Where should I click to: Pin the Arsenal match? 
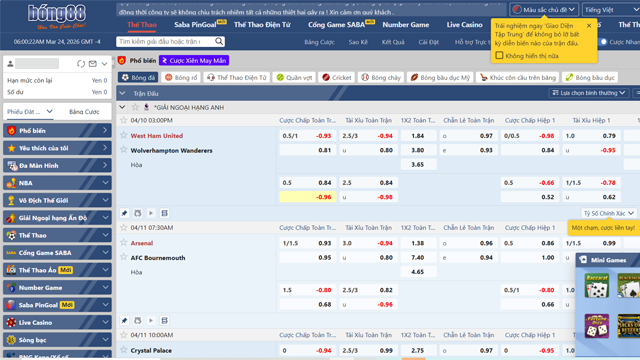(x=124, y=320)
